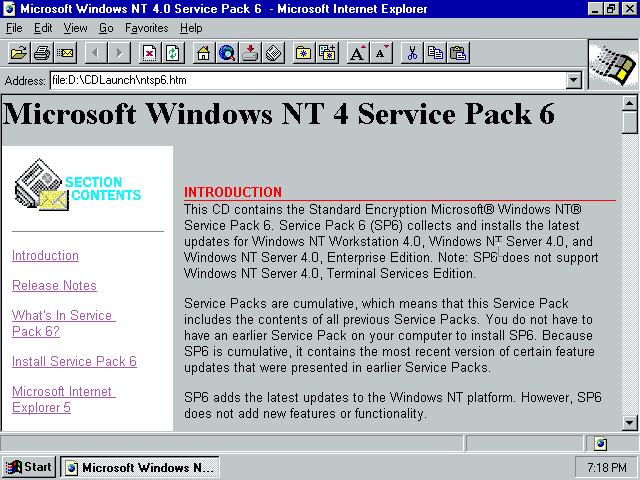This screenshot has width=640, height=480.
Task: Open the Release Notes link
Action: click(x=54, y=285)
